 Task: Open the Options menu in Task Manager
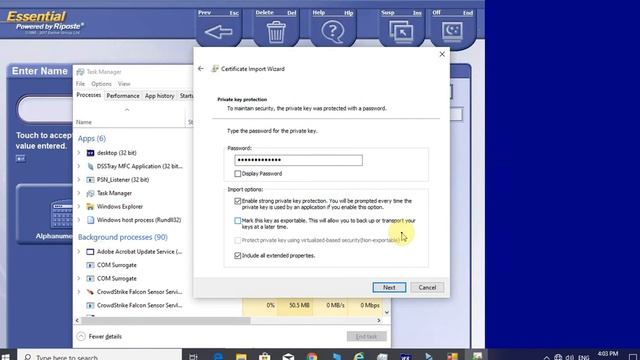[101, 84]
